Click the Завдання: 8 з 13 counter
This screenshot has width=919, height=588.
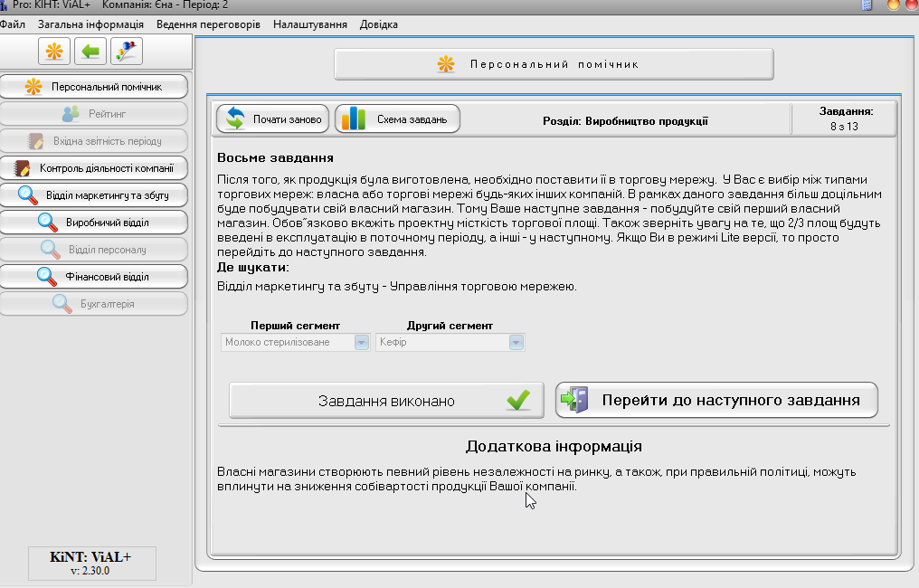tap(844, 119)
